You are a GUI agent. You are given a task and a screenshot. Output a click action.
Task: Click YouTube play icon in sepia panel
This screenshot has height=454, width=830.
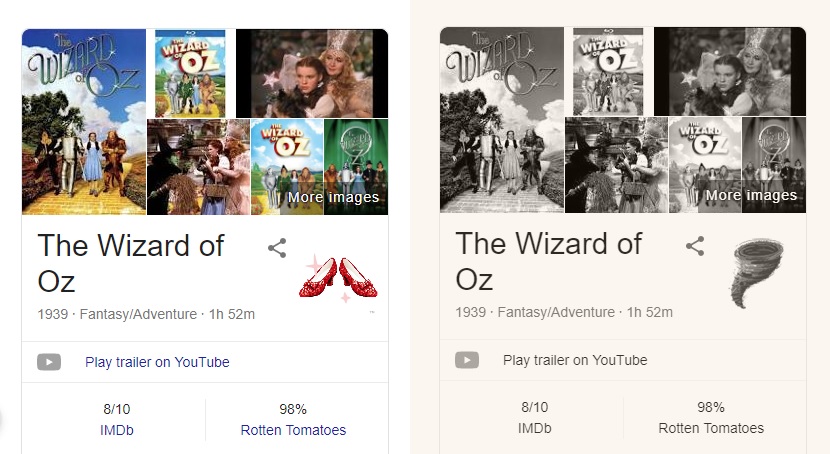[467, 360]
